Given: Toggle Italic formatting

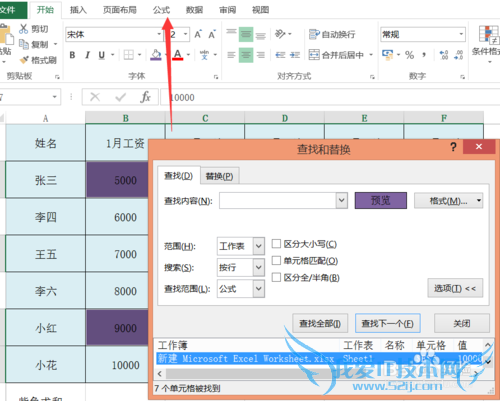Looking at the screenshot, I should click(87, 55).
